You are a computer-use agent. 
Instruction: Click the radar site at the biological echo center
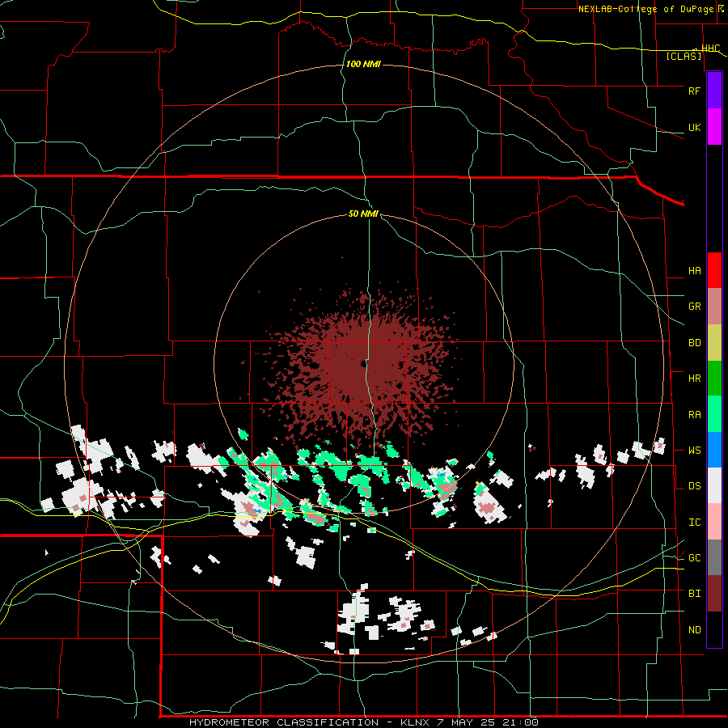[363, 363]
